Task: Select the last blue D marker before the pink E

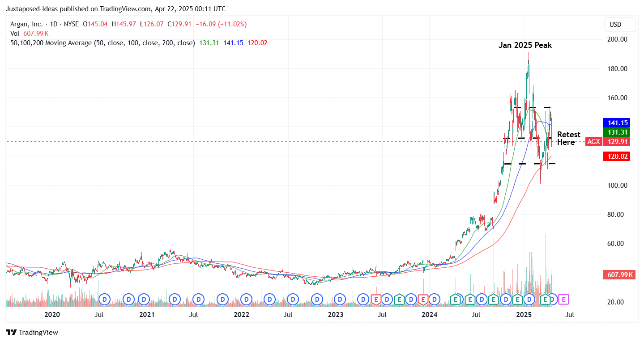Action: pyautogui.click(x=553, y=300)
